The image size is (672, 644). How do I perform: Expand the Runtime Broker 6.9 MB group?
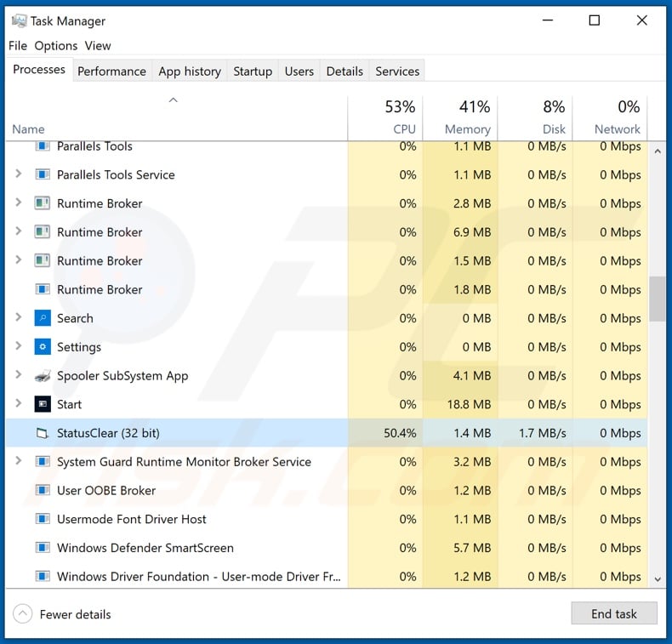(x=19, y=231)
